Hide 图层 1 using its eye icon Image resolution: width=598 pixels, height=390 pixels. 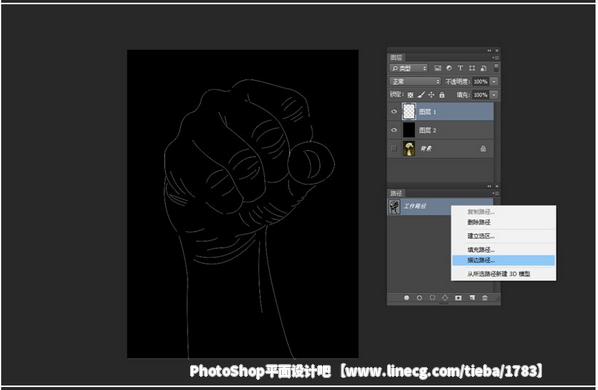click(394, 112)
